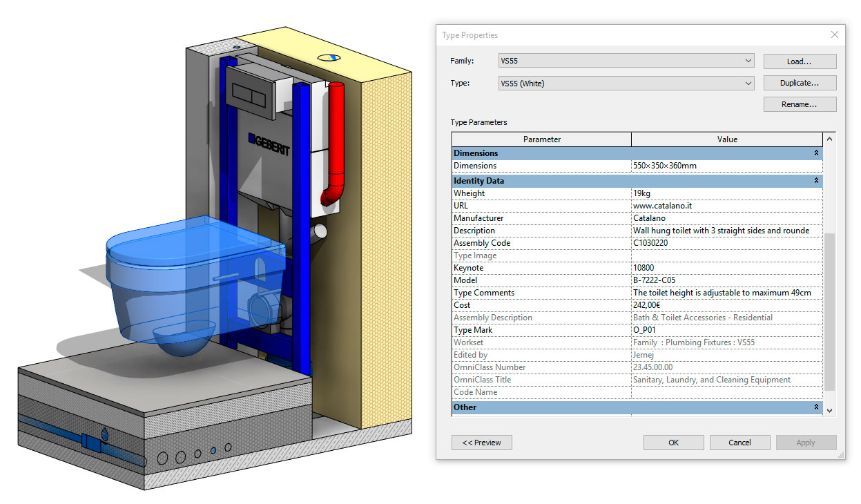
Task: Click the Preview button
Action: click(x=481, y=443)
